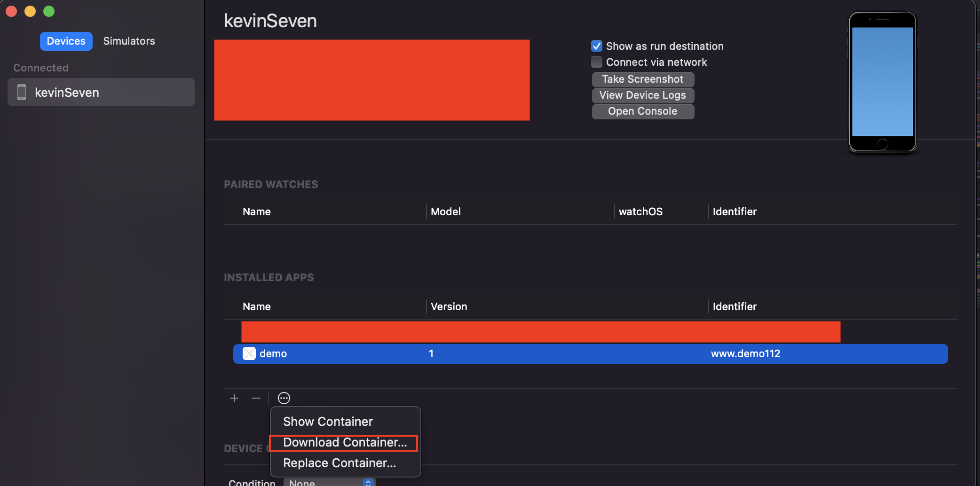The width and height of the screenshot is (980, 486).
Task: Click Paired Watches Name column header
Action: [257, 212]
